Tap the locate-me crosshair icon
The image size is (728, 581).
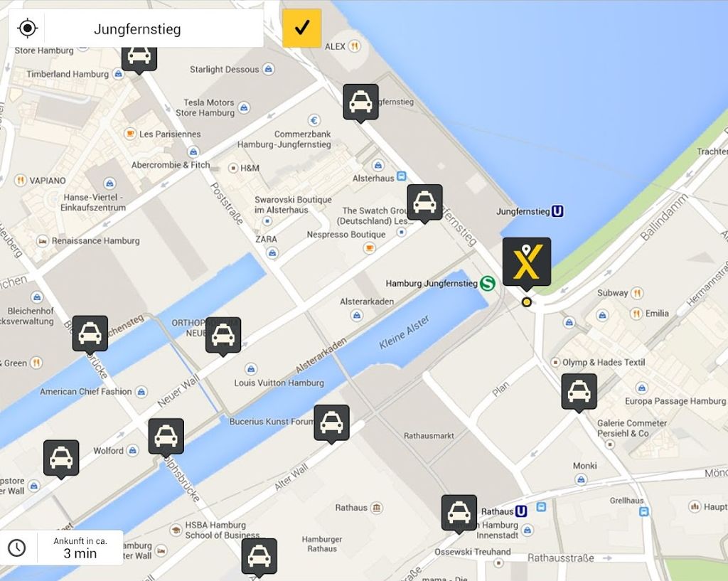[28, 28]
